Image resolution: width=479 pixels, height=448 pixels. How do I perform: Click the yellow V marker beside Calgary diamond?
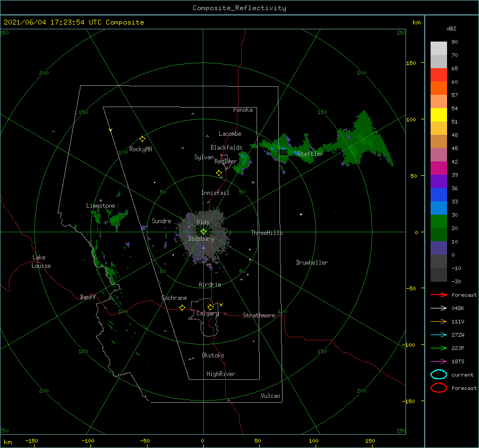tap(221, 305)
